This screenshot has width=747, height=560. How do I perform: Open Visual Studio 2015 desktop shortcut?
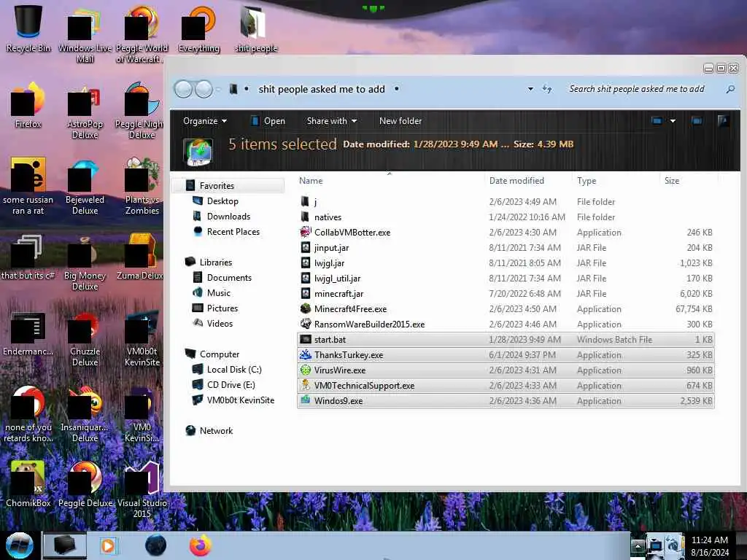(x=142, y=488)
